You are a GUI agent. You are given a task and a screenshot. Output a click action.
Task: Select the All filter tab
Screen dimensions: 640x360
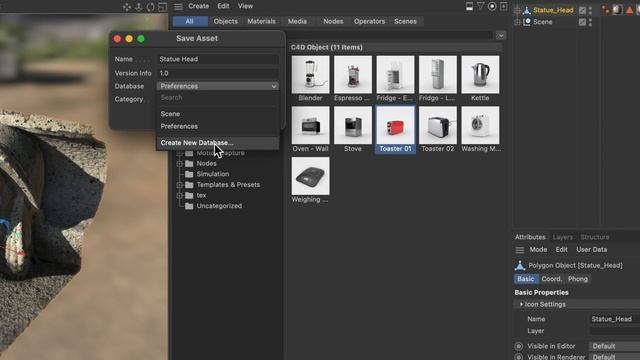(x=189, y=21)
